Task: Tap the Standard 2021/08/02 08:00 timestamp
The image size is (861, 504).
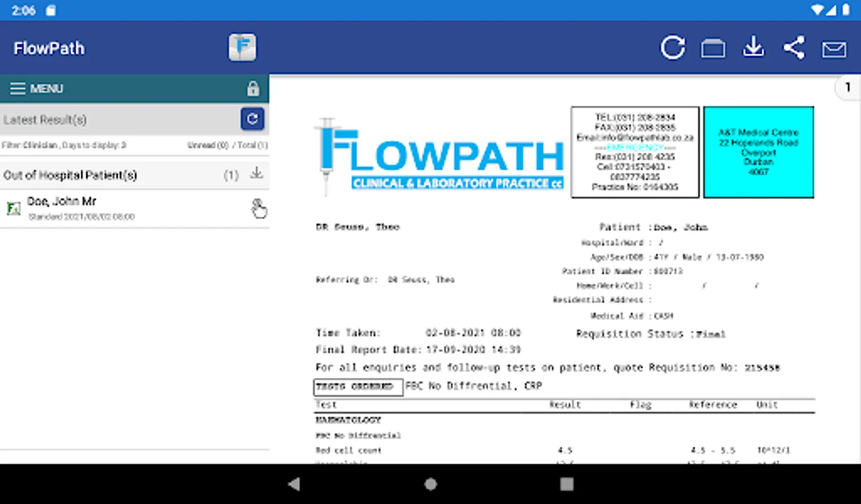Action: [81, 217]
